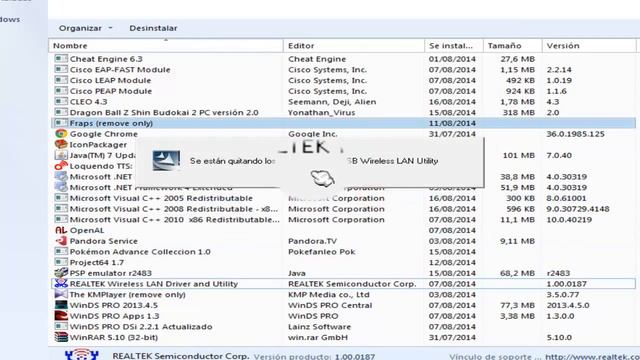The width and height of the screenshot is (640, 360).
Task: Select the WinRAR 5.10 (32-bit) name
Action: pos(113,337)
